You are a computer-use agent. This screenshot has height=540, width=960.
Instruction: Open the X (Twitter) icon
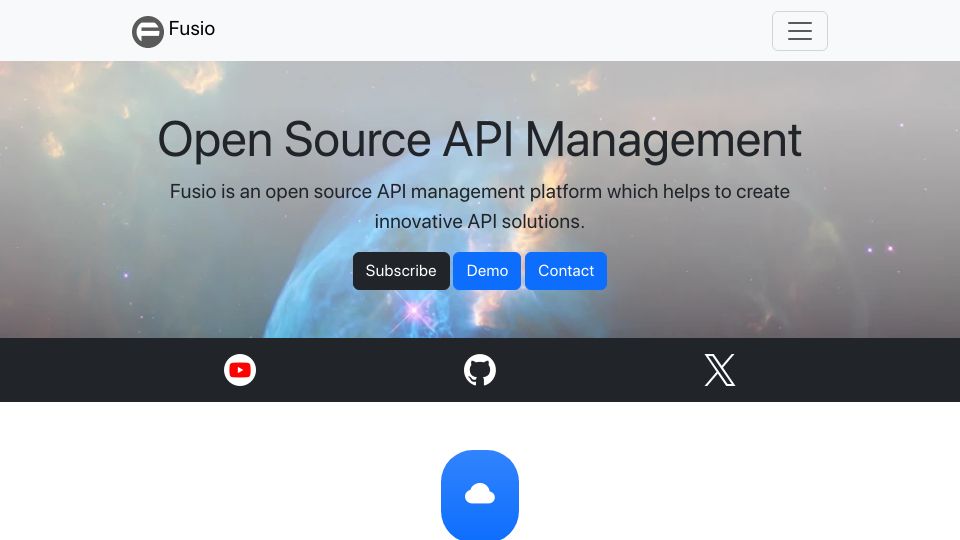point(720,370)
